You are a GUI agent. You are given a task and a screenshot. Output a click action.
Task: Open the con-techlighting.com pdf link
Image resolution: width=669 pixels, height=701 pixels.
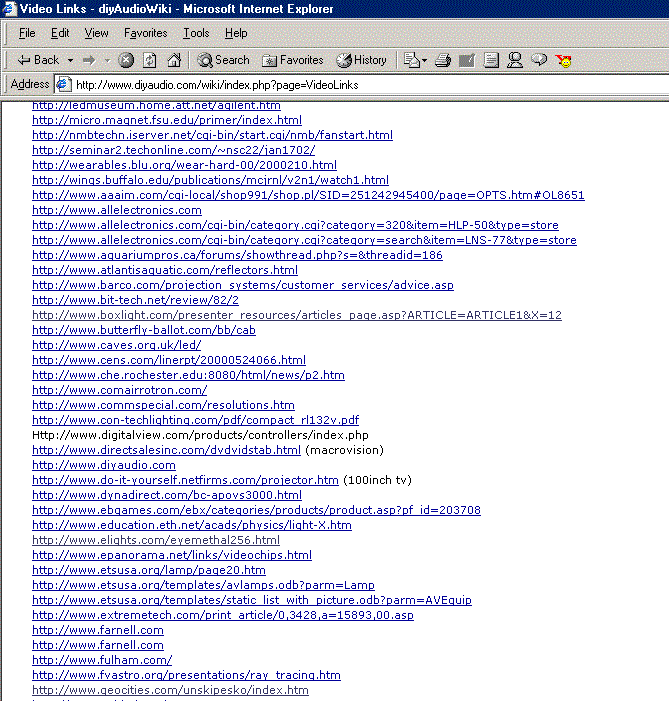pyautogui.click(x=195, y=420)
